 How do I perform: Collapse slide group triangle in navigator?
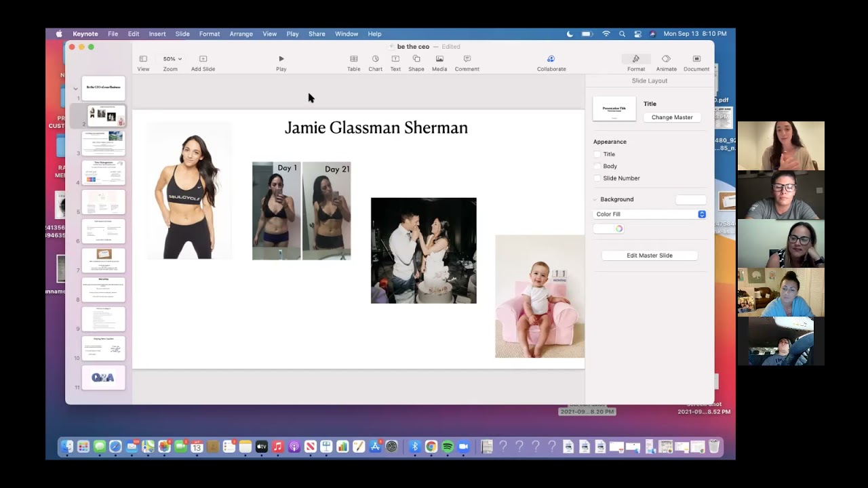(x=75, y=88)
